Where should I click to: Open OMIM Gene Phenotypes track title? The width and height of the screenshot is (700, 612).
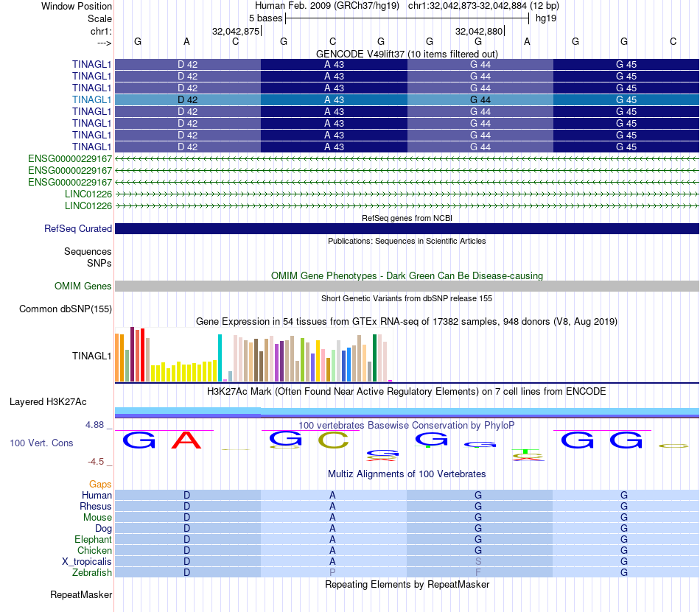coord(407,275)
